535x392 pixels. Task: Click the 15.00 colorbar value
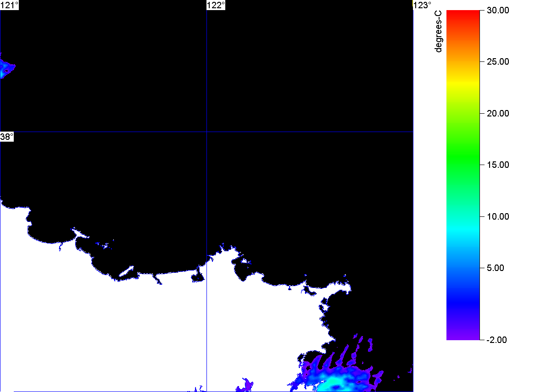[498, 165]
